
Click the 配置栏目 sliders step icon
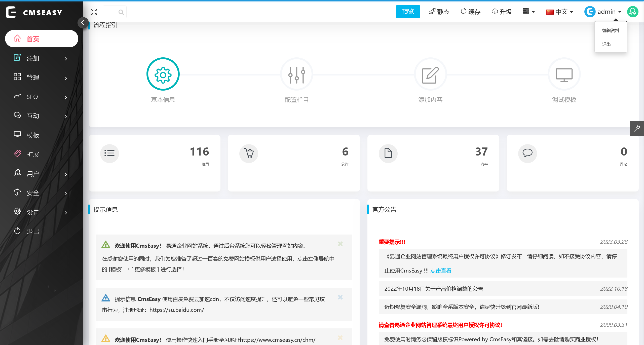pyautogui.click(x=297, y=74)
